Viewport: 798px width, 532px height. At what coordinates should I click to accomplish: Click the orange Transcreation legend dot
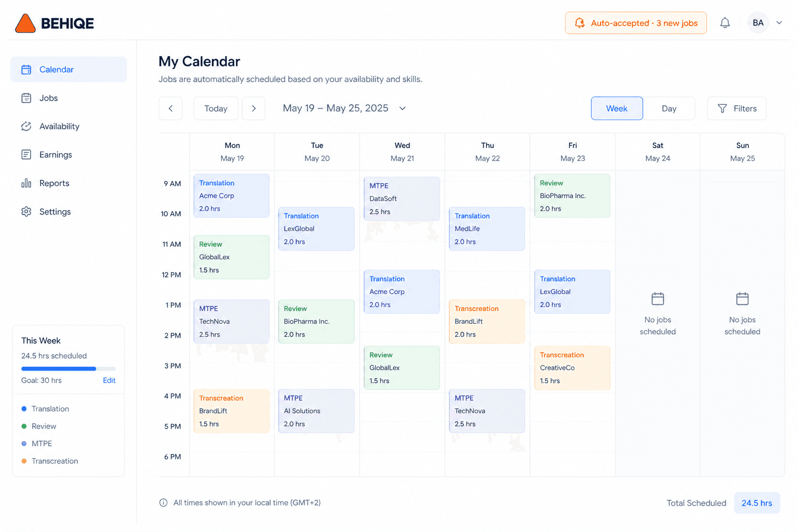[24, 461]
